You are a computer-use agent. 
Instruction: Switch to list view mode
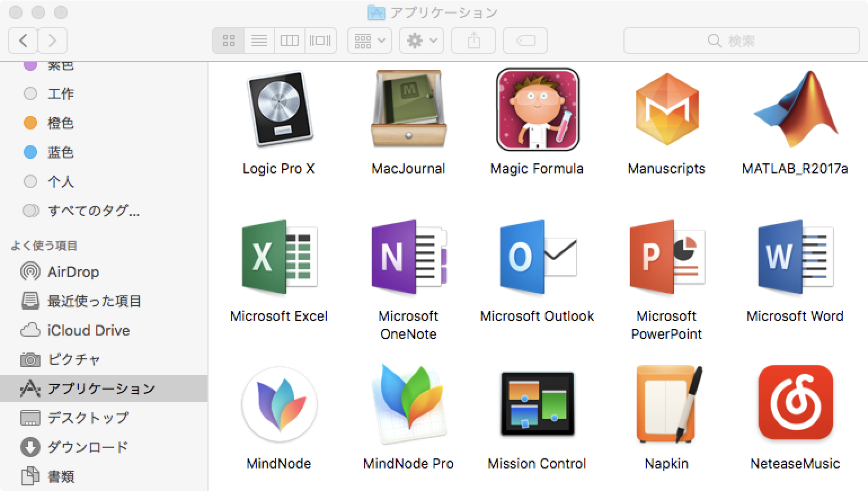pos(259,41)
